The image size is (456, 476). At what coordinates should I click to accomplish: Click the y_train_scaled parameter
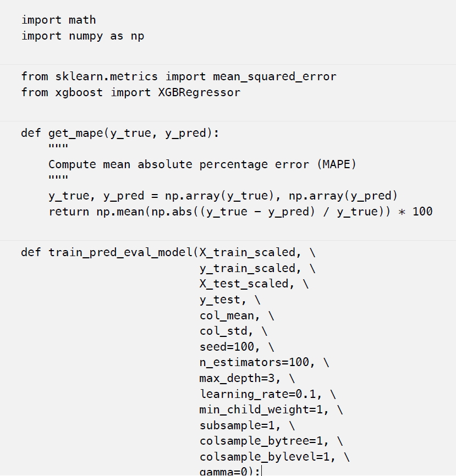[247, 268]
